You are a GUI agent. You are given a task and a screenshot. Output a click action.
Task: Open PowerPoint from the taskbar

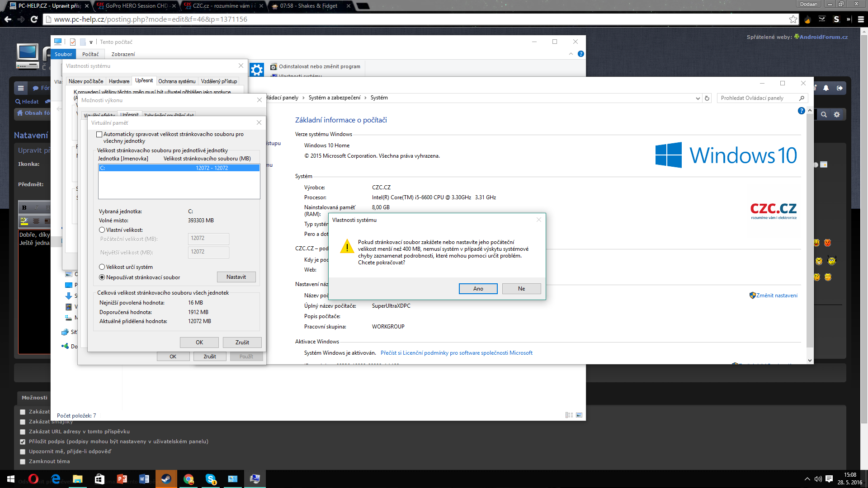(122, 479)
